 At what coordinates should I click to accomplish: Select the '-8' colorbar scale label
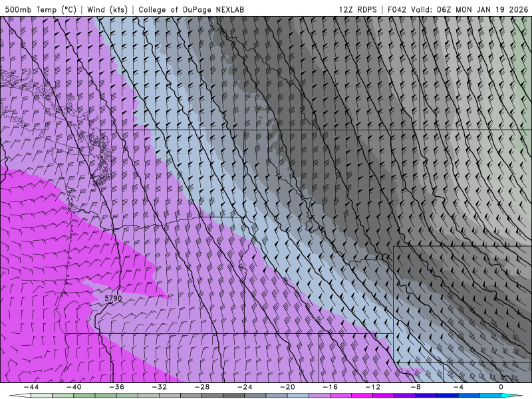coord(416,387)
